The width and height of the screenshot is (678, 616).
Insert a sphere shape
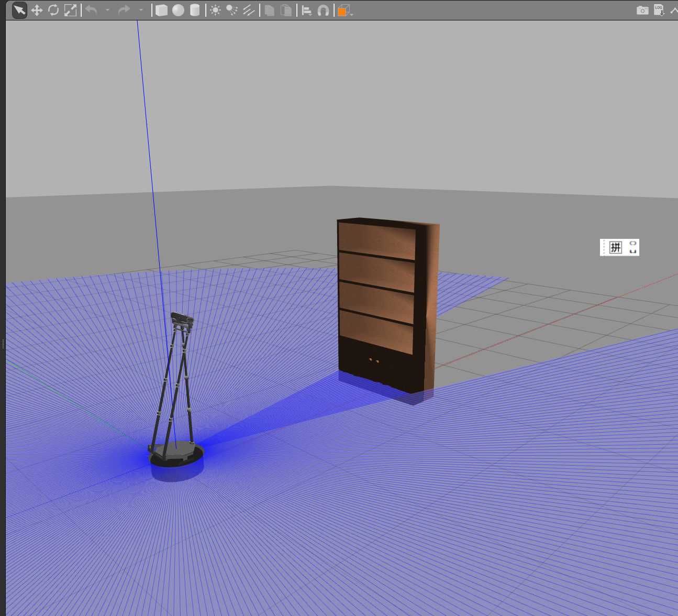179,10
